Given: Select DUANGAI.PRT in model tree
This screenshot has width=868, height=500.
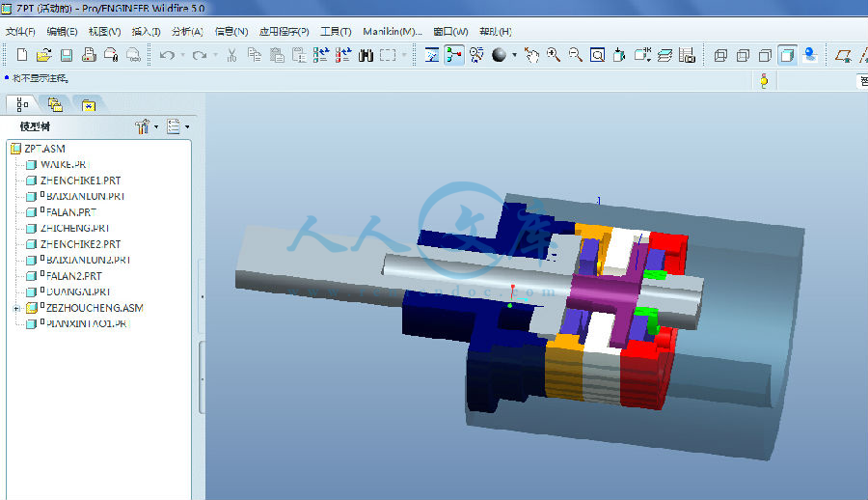Looking at the screenshot, I should click(78, 292).
